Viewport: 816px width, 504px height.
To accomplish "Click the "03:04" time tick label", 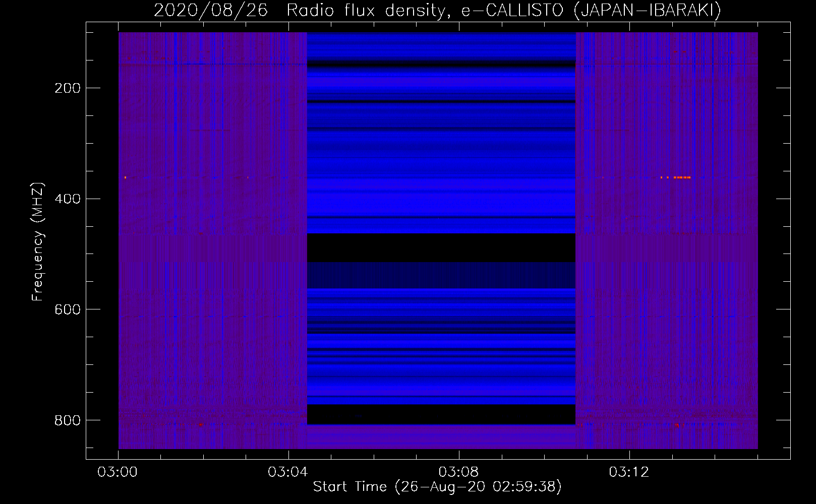I will point(288,472).
